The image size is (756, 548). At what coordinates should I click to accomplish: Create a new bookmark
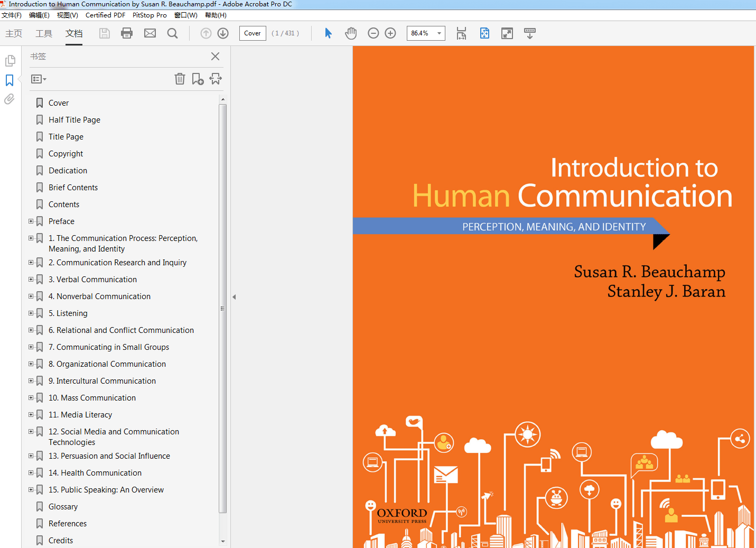tap(198, 79)
